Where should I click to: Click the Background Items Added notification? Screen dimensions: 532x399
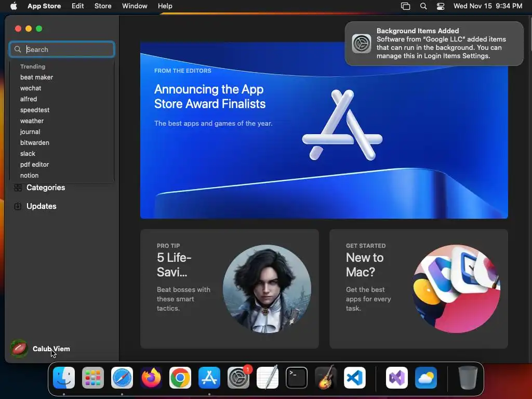click(x=434, y=44)
